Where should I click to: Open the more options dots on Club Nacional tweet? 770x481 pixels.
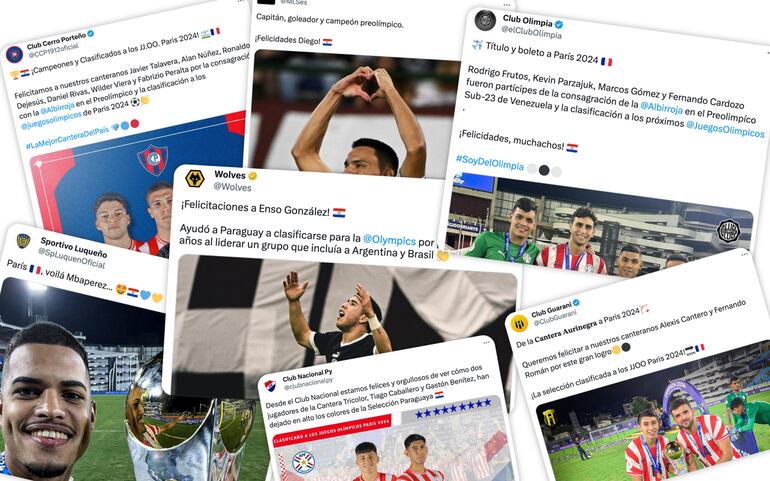point(486,342)
